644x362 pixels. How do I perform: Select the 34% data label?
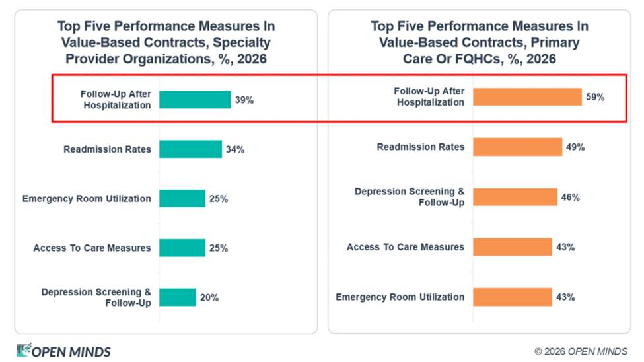[x=234, y=149]
